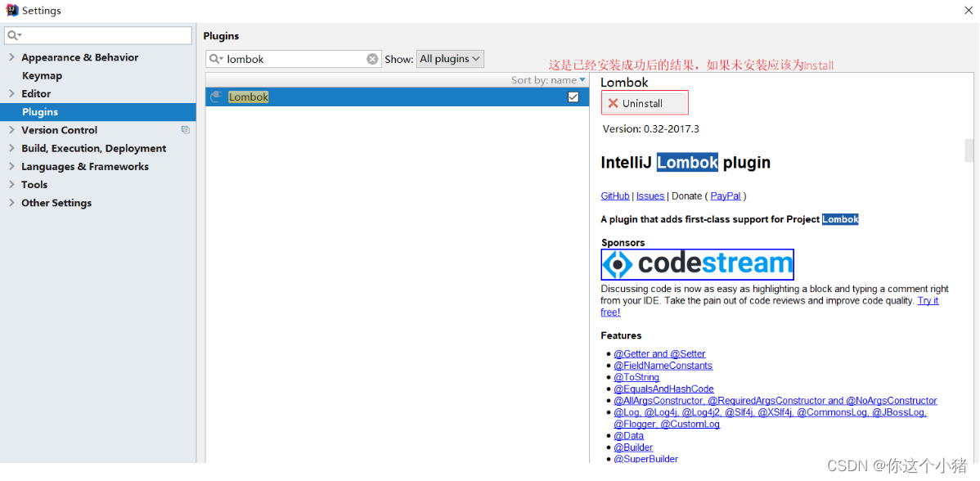Expand the Editor settings node
Viewport: 980px width, 481px height.
tap(11, 94)
